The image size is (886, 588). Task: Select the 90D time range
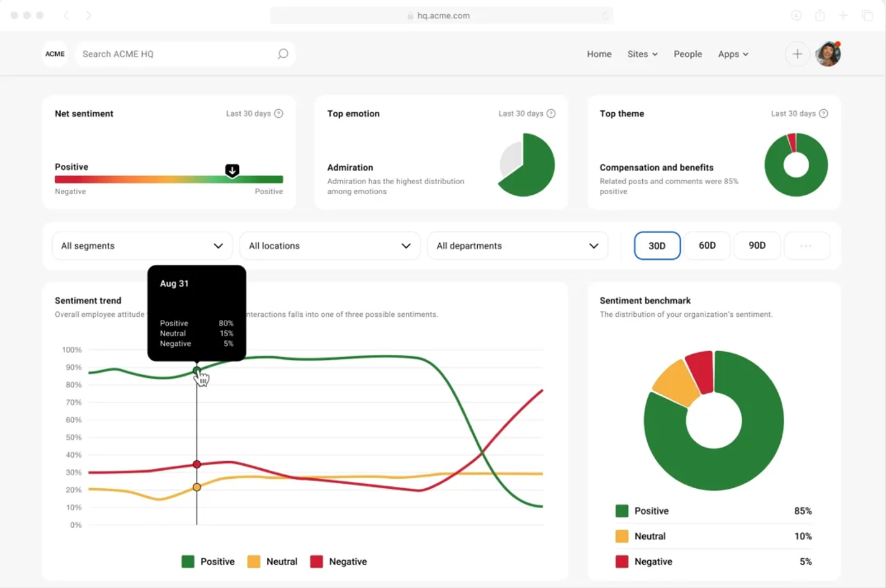tap(757, 246)
